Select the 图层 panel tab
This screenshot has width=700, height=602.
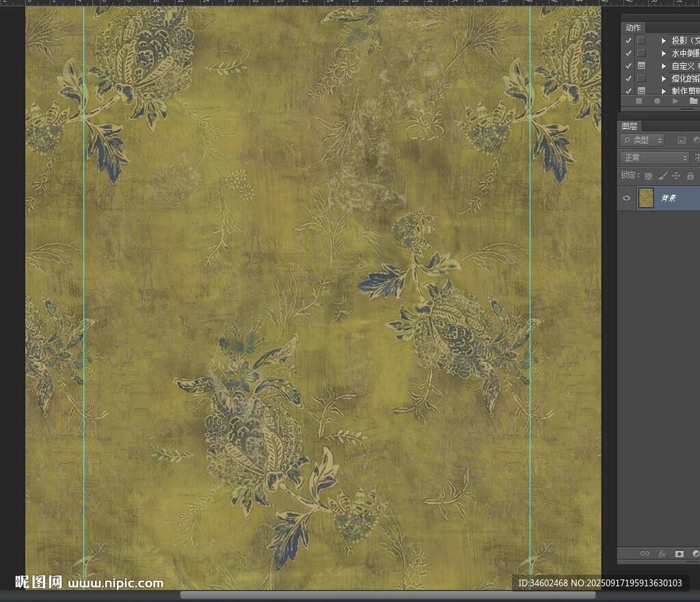(629, 126)
